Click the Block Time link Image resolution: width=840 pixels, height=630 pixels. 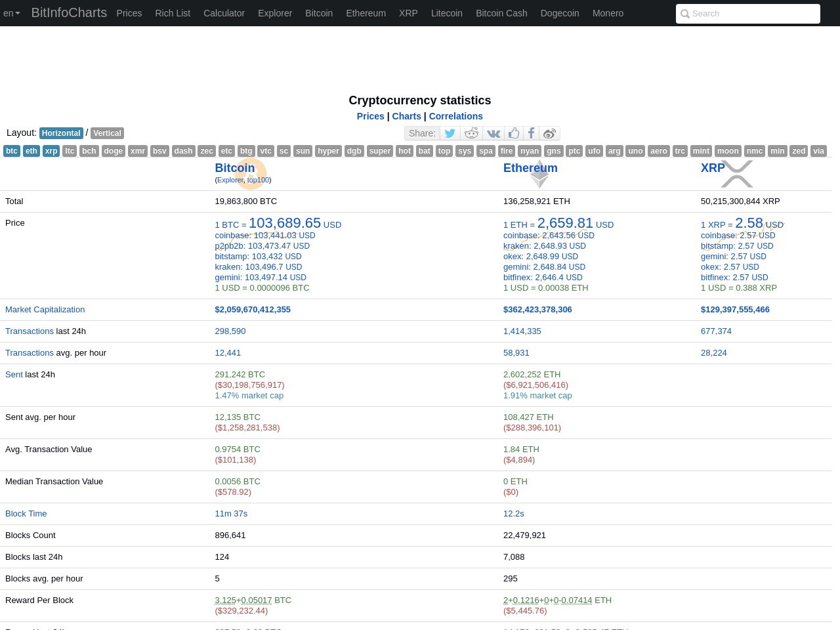point(26,513)
